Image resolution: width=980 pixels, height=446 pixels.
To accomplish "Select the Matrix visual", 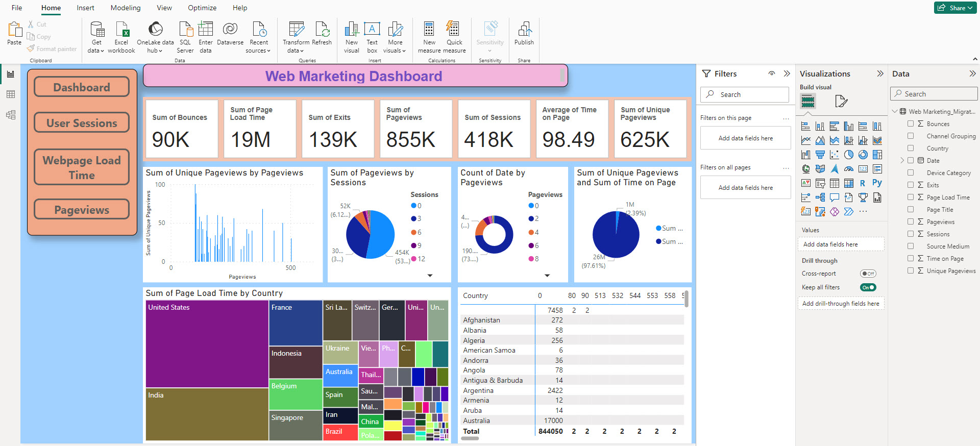I will (x=849, y=183).
